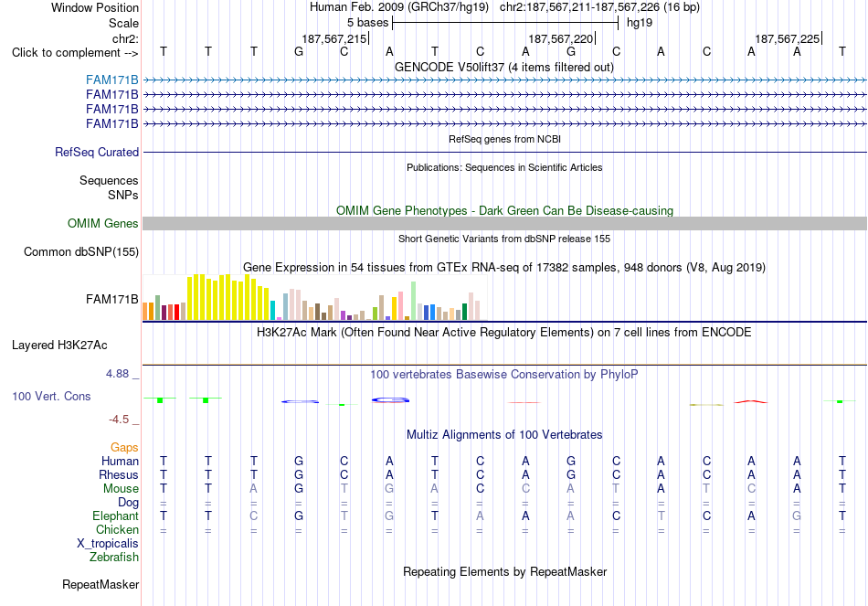Click the -4.5 lower conservation scale value

(119, 420)
